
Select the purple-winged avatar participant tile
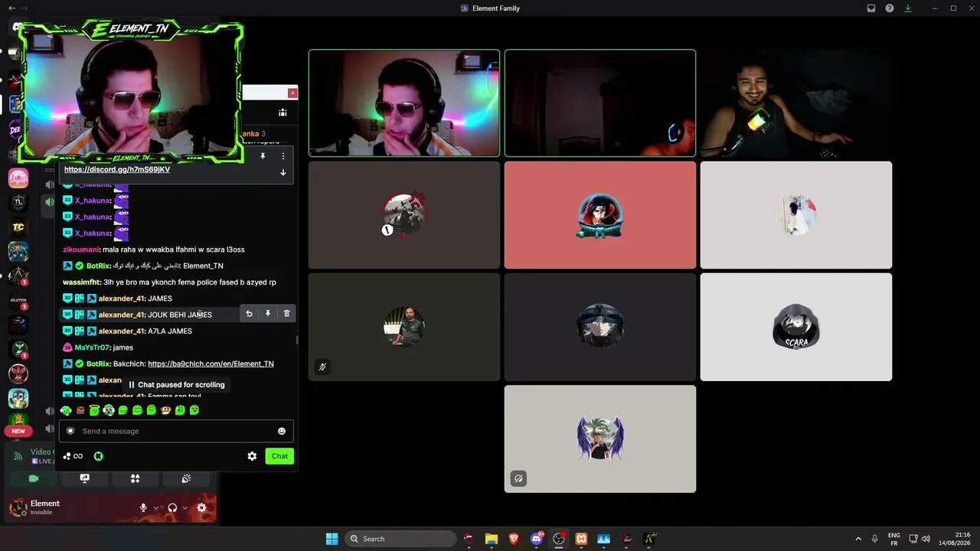click(600, 439)
